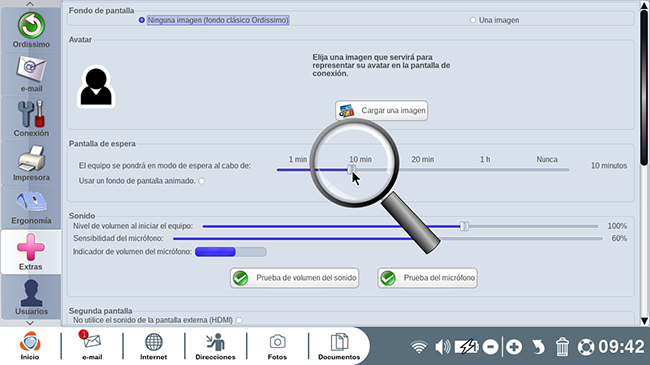650x365 pixels.
Task: Select Ninguna imagen classic background option
Action: pos(142,20)
